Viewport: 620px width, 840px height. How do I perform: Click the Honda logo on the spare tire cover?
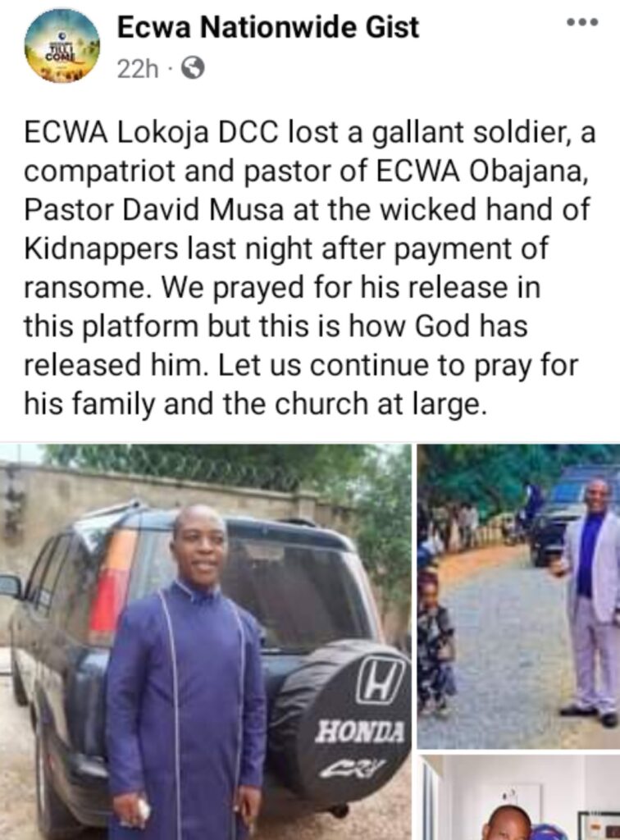tap(381, 682)
